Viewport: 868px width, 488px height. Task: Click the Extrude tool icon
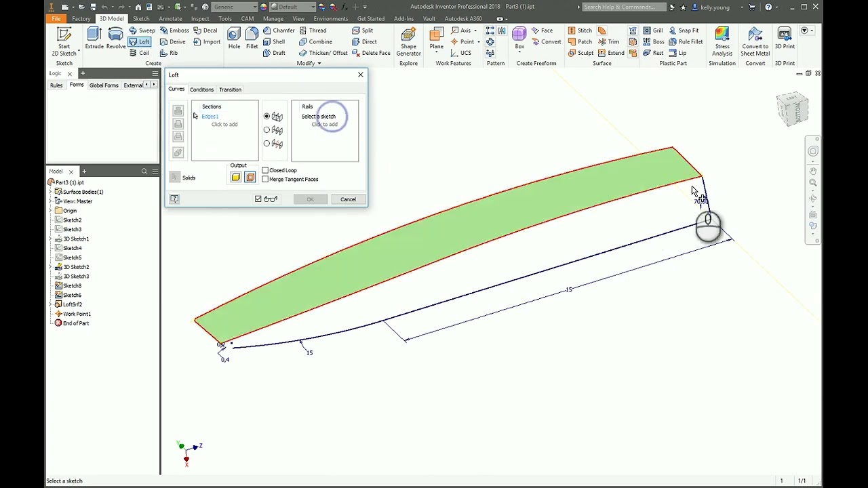(x=94, y=35)
